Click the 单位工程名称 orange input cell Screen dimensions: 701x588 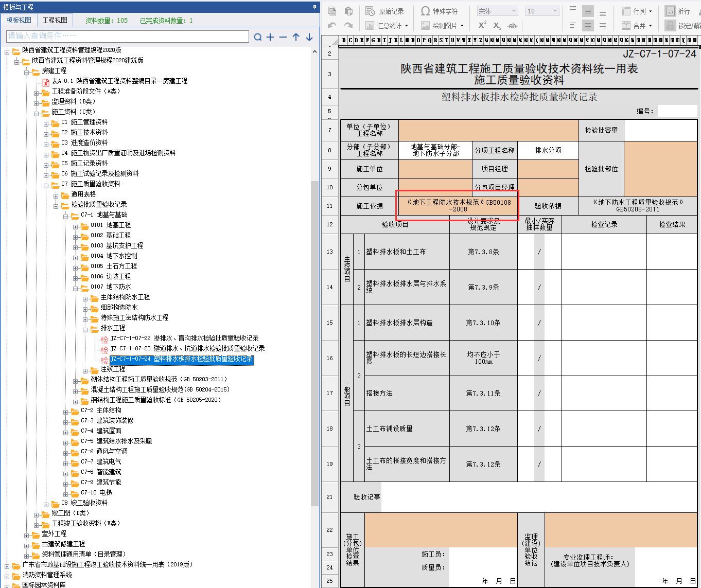coord(488,131)
